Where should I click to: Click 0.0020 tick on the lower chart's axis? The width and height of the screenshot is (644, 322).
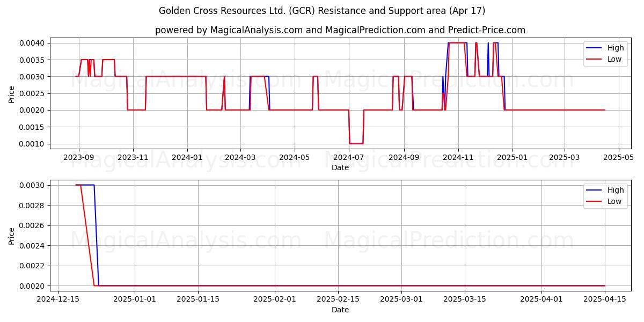(x=33, y=286)
